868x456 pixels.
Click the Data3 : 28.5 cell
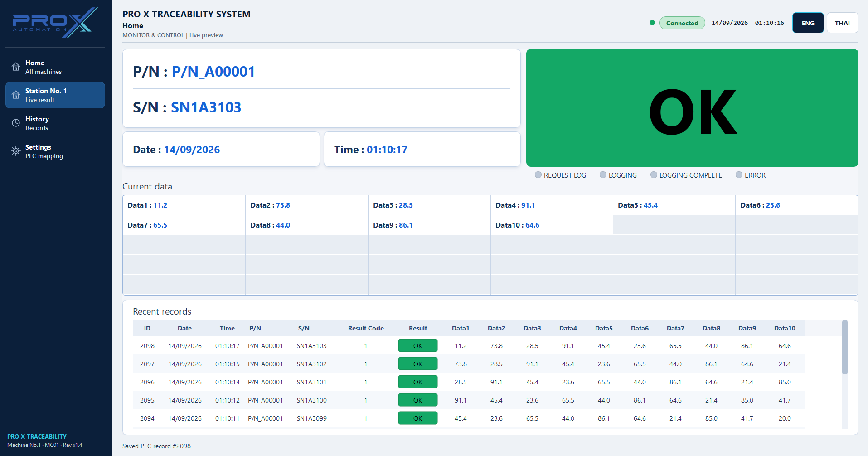pos(429,205)
